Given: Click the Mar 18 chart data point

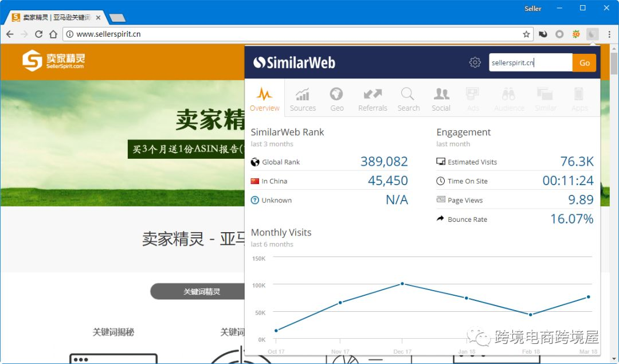Looking at the screenshot, I should click(588, 297).
